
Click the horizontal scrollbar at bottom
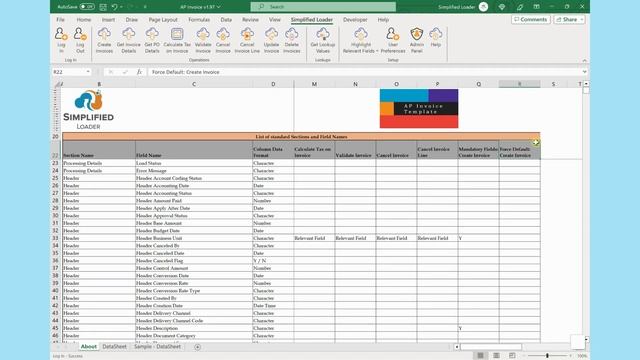click(x=491, y=347)
